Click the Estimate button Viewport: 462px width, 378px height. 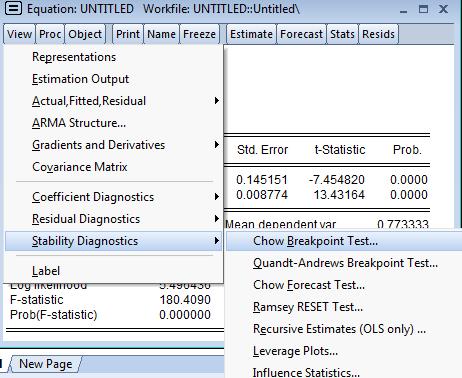point(251,34)
